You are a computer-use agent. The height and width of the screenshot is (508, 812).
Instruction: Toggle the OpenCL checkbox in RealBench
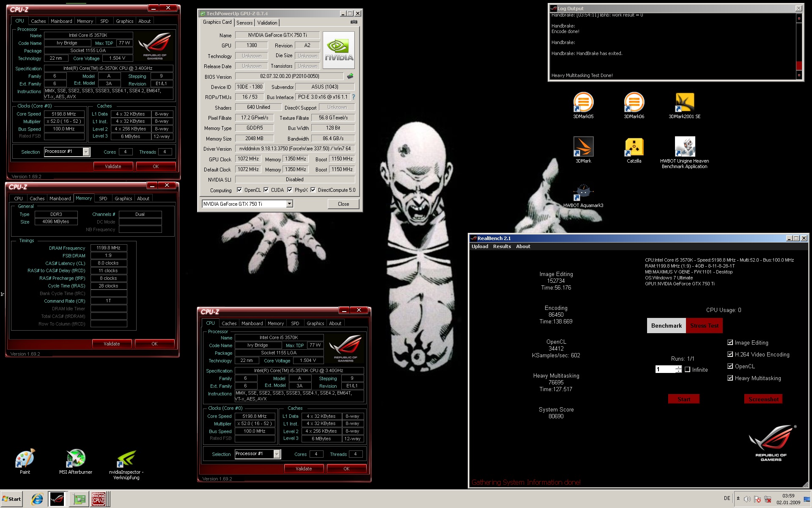[x=730, y=366]
